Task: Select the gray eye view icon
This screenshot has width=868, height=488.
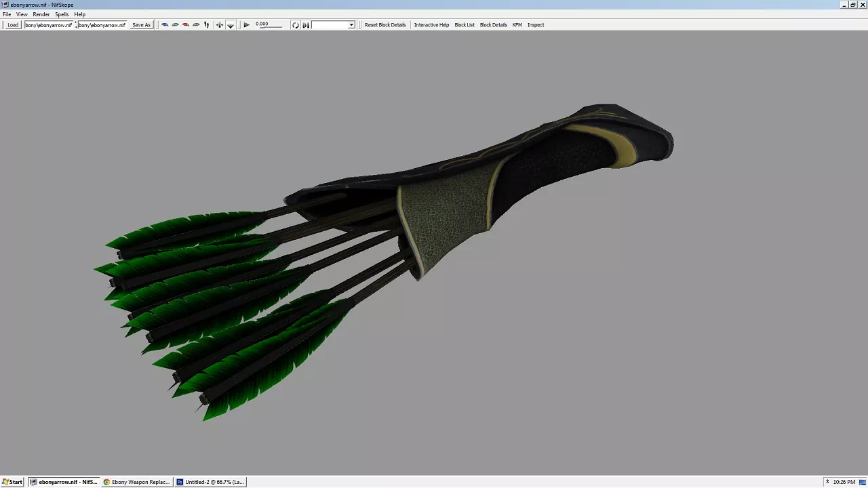Action: point(196,25)
